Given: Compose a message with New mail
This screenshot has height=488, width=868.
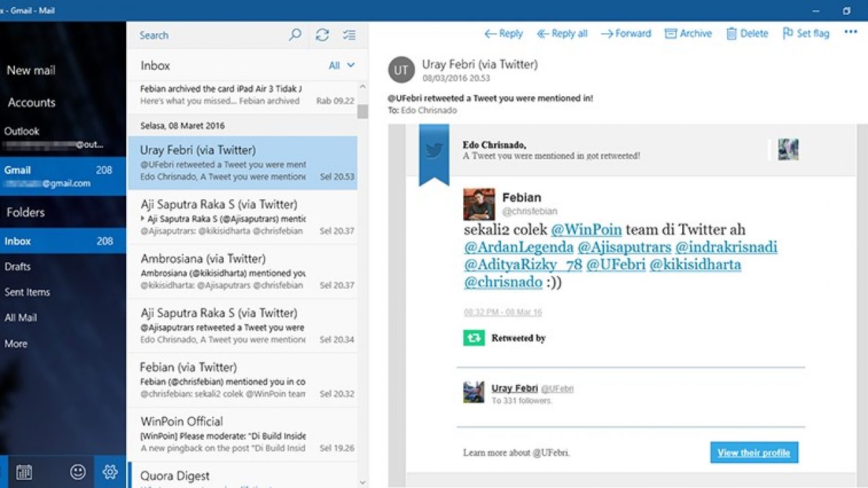Looking at the screenshot, I should click(x=31, y=70).
